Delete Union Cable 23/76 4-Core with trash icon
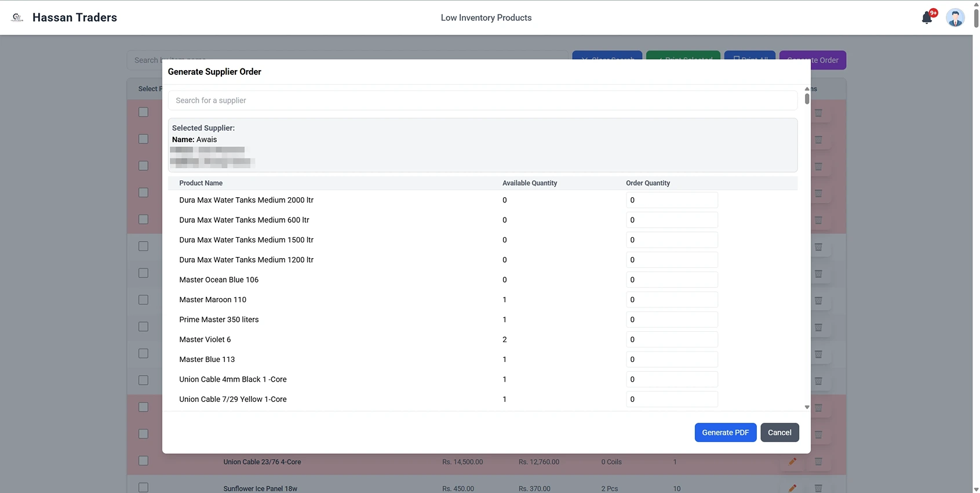The width and height of the screenshot is (980, 493). 818,462
